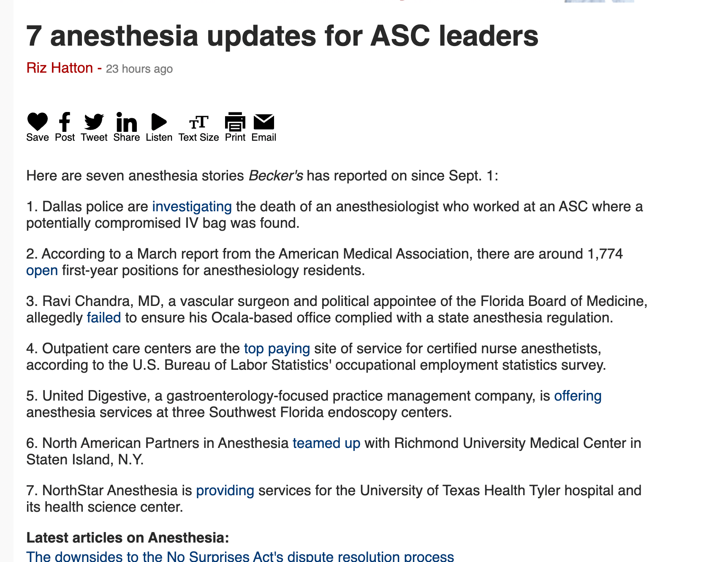Email the article via envelope icon
This screenshot has width=728, height=562.
coord(263,122)
